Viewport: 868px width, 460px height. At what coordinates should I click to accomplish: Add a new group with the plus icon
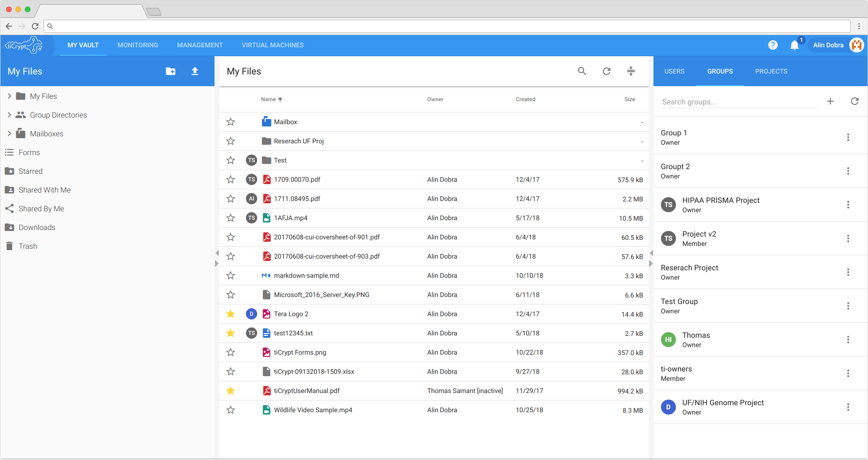click(x=831, y=101)
